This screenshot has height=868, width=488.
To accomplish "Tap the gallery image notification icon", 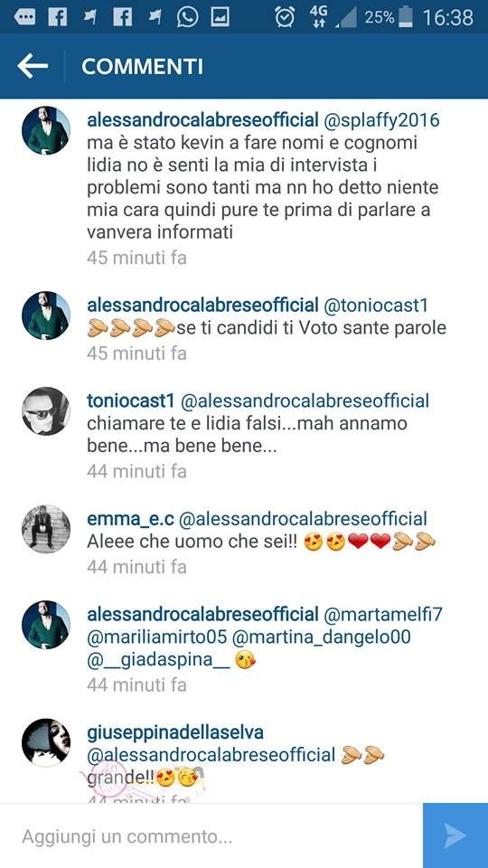I will 220,18.
